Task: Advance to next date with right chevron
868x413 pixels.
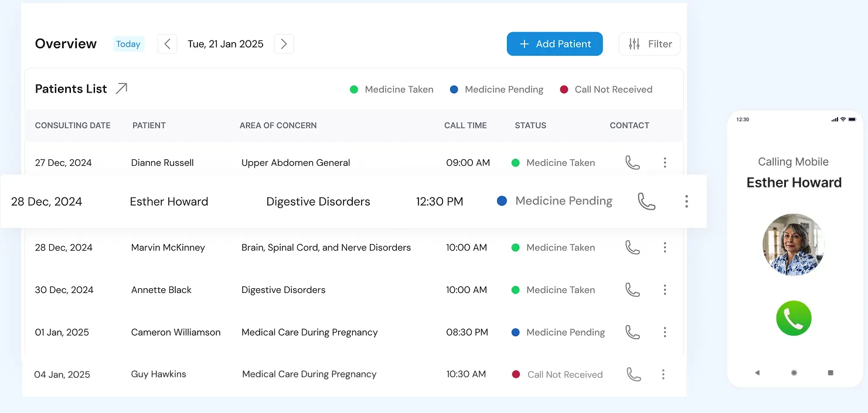Action: point(284,43)
